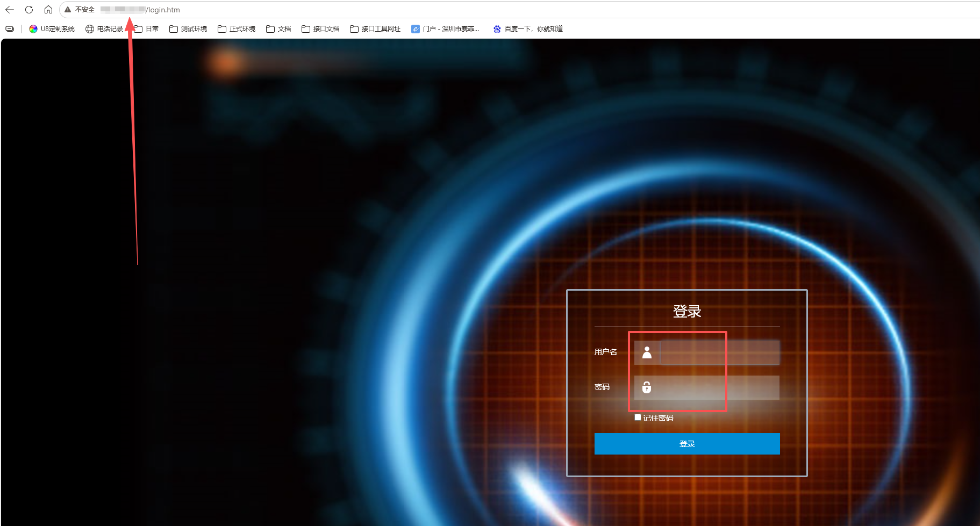Open the 文档 bookmark folder
The image size is (980, 526).
[x=278, y=29]
